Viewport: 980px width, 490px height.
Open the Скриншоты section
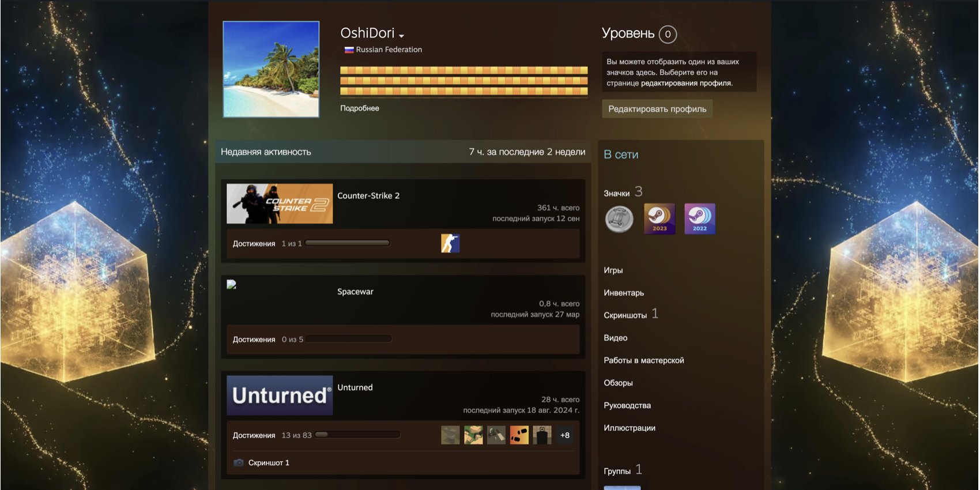625,315
